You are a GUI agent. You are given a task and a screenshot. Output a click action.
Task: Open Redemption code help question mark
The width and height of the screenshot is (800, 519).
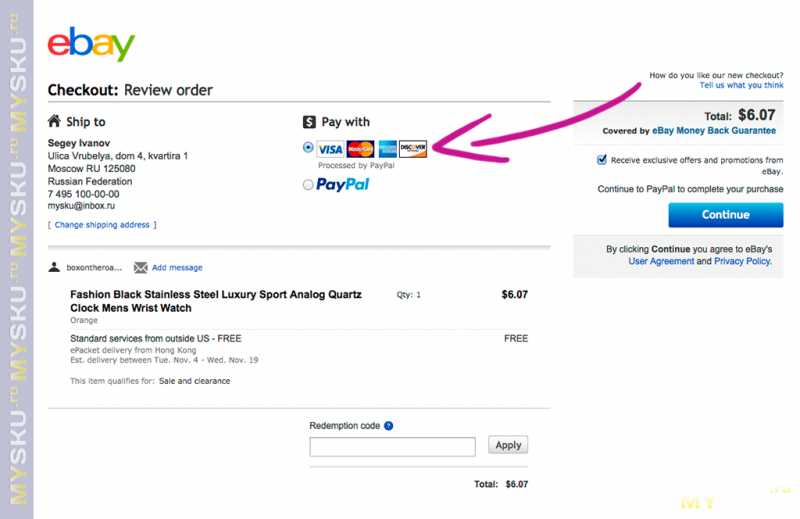click(389, 426)
